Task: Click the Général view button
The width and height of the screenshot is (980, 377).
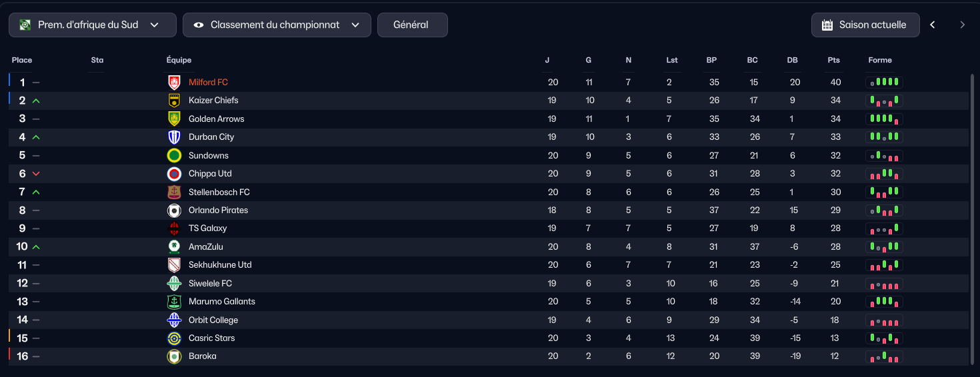Action: (x=412, y=25)
